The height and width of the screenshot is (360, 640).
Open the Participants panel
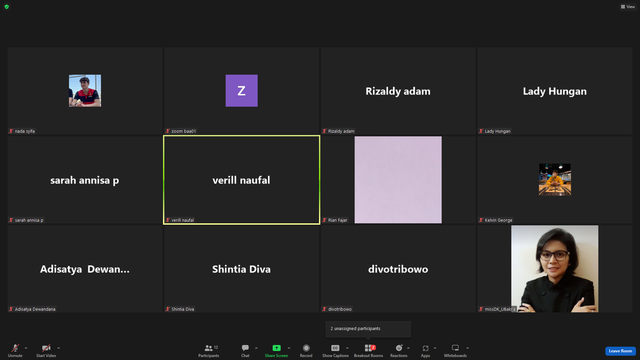point(209,350)
